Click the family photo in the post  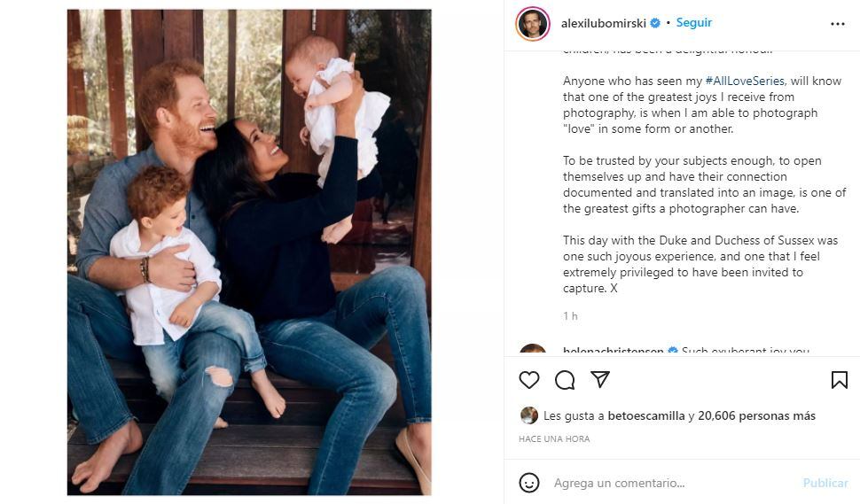(249, 252)
